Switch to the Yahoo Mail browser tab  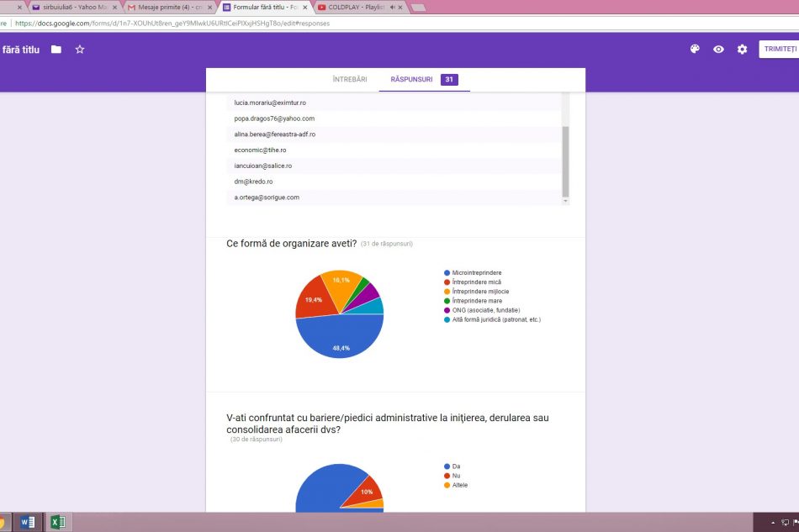pos(71,8)
